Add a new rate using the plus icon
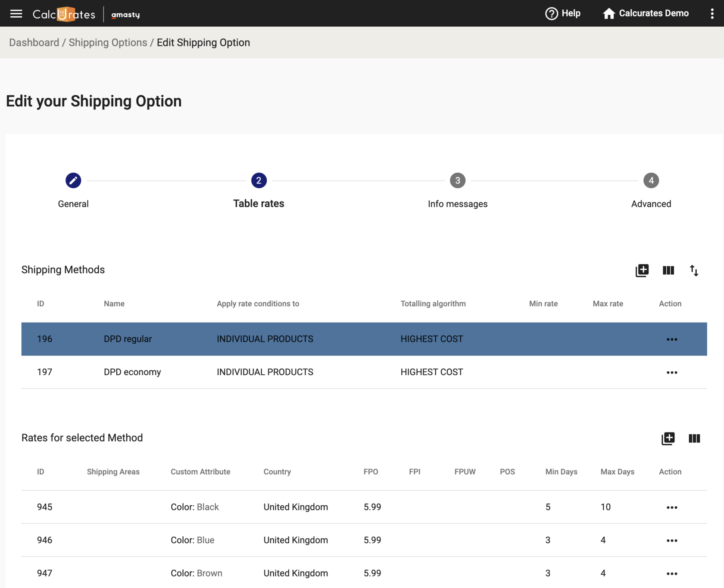Screen dimensions: 724x588 668,439
